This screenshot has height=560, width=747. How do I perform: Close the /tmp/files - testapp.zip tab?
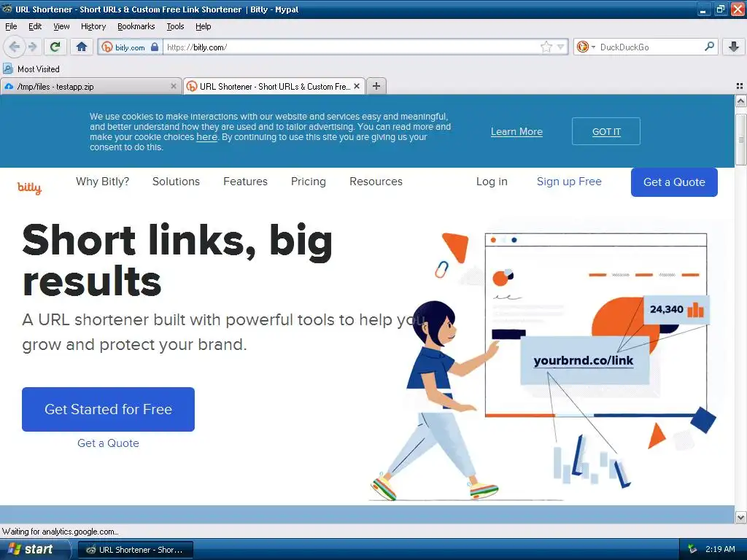tap(174, 86)
